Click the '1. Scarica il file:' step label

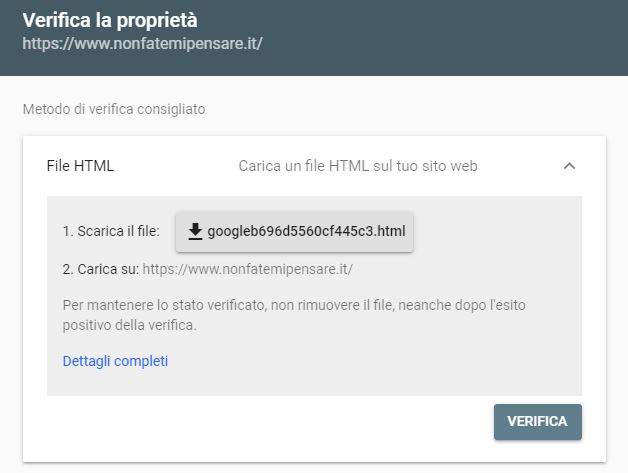pyautogui.click(x=111, y=232)
